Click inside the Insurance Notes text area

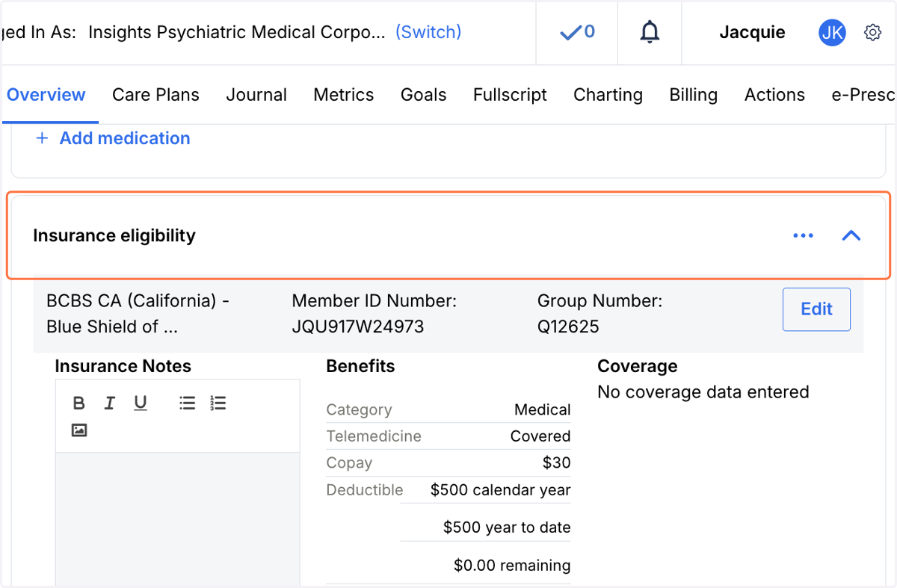[x=178, y=519]
